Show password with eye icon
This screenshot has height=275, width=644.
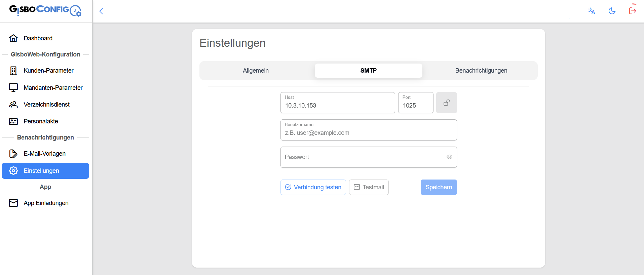coord(449,157)
